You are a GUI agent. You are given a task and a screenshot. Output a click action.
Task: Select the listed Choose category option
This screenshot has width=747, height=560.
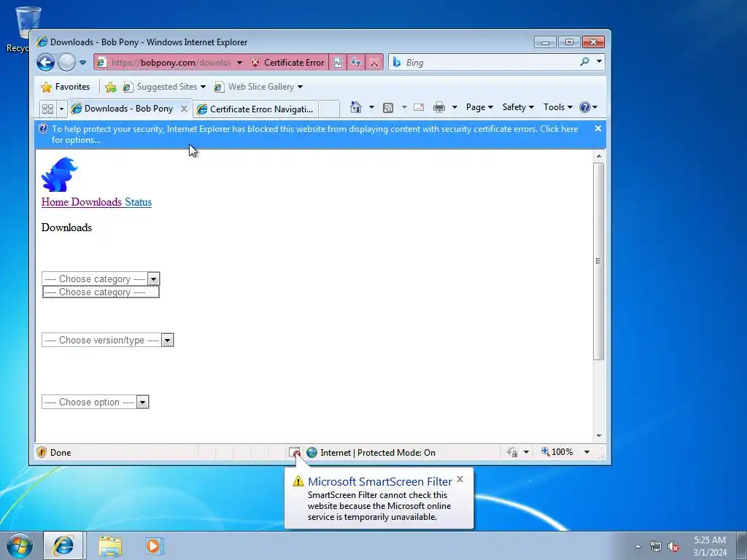101,292
